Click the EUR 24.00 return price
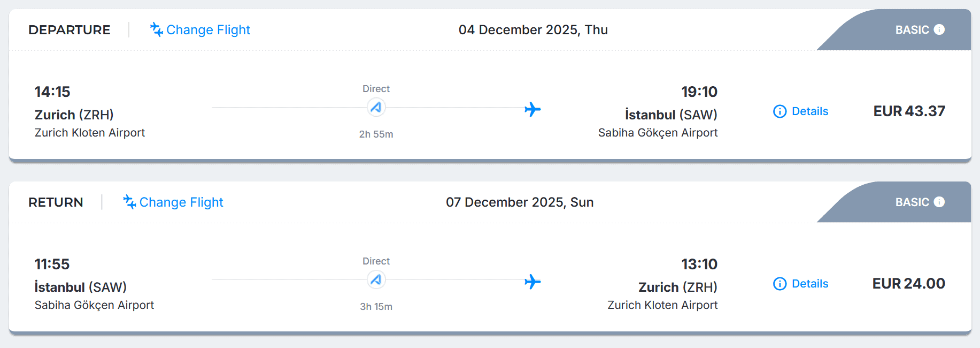Viewport: 980px width, 348px height. point(908,284)
